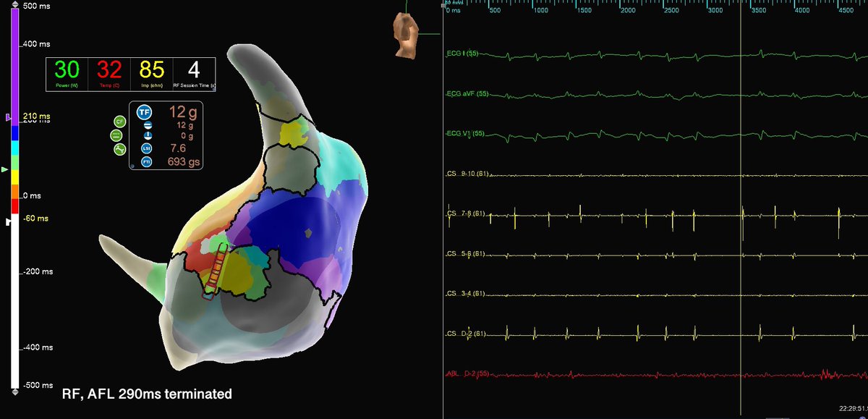Screen dimensions: 868x419
Task: Click the ABL D-2 (55) channel label
Action: 467,374
